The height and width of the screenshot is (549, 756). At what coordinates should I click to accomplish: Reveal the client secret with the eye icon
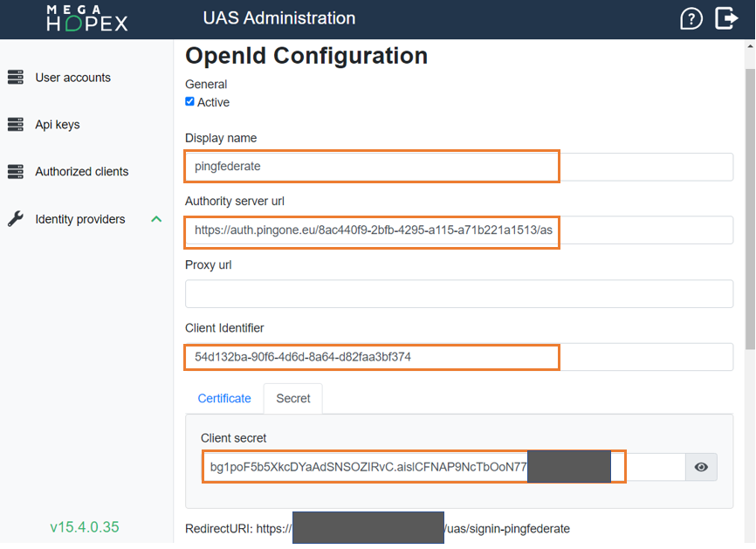coord(701,467)
